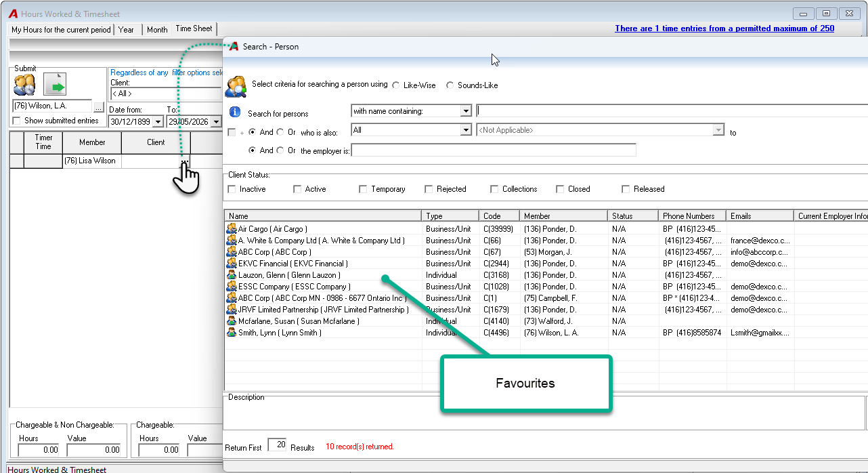
Task: Click the Submit group people icon
Action: click(x=24, y=85)
